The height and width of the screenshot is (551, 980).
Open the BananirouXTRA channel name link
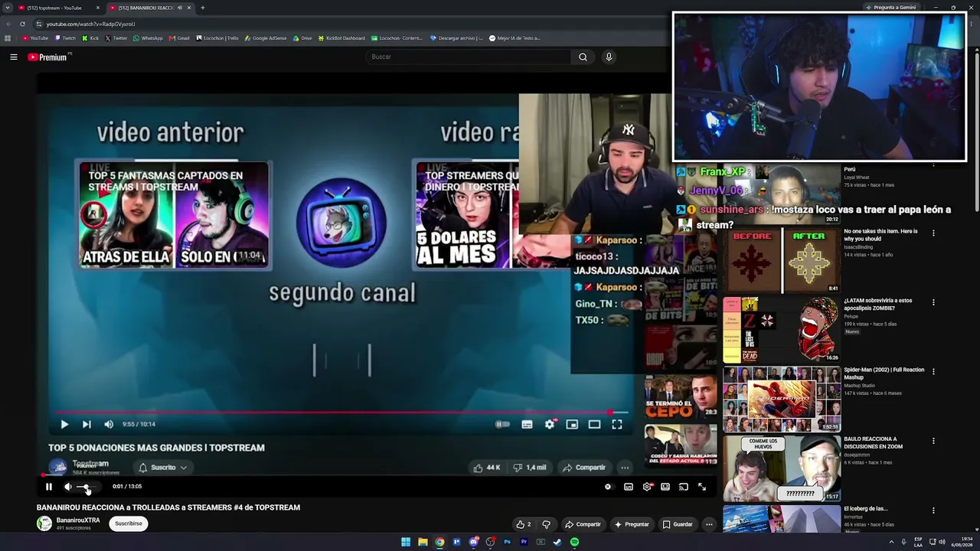pyautogui.click(x=78, y=520)
